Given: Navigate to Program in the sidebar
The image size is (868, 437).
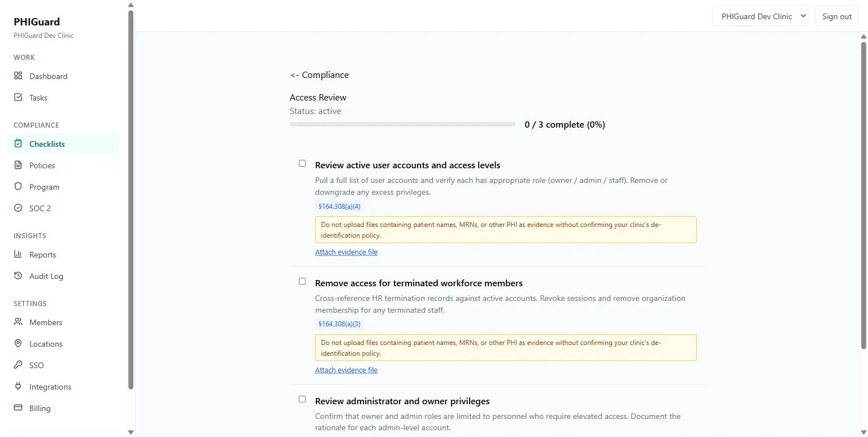Looking at the screenshot, I should point(63,187).
